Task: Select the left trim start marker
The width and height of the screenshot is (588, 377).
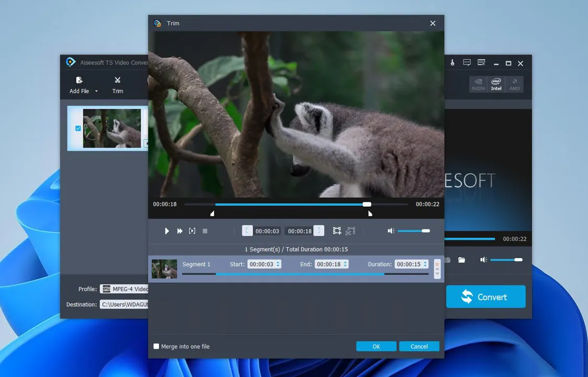Action: coord(212,214)
